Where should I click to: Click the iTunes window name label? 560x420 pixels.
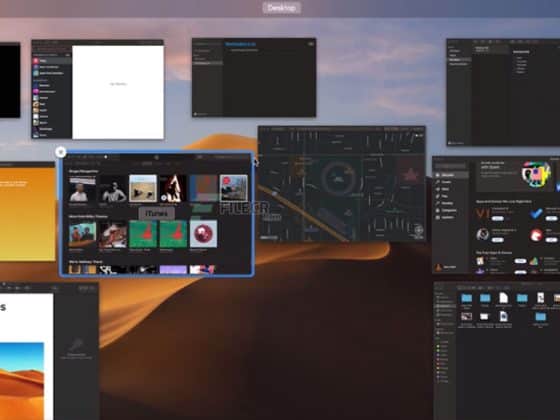coord(156,213)
